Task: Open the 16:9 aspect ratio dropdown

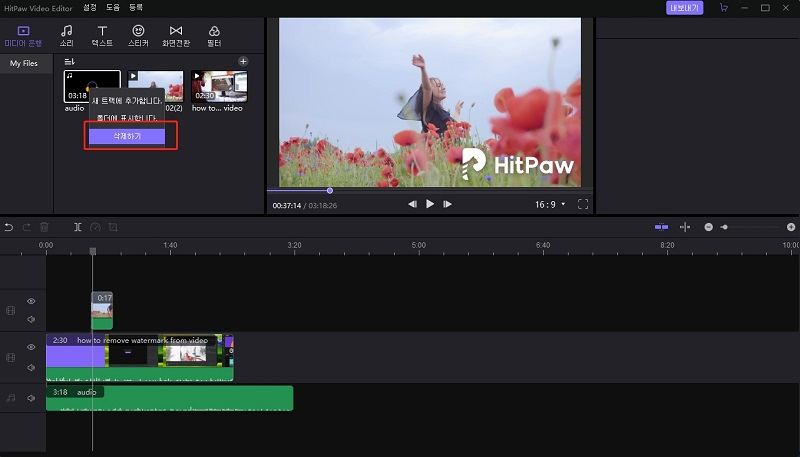Action: coord(549,204)
